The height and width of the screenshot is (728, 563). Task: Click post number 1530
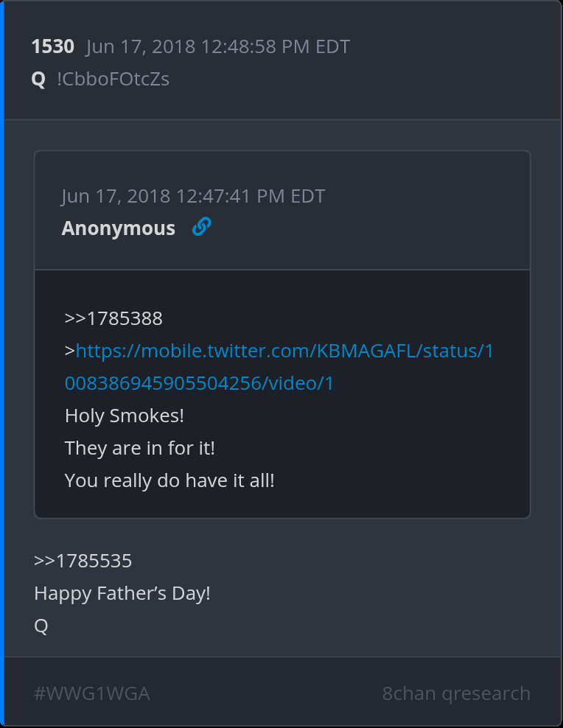click(x=53, y=47)
